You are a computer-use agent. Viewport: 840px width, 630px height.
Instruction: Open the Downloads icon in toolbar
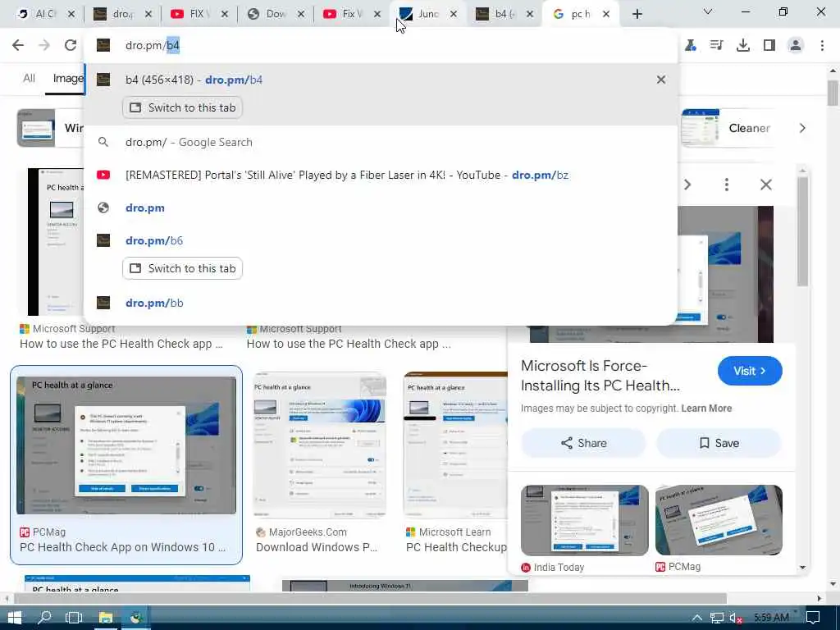click(743, 46)
